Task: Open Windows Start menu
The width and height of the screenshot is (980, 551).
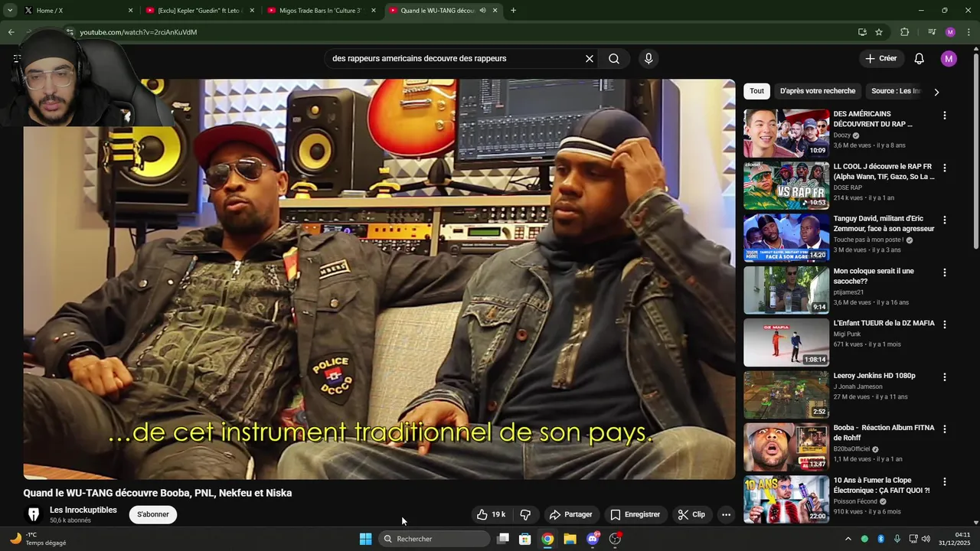Action: click(365, 539)
